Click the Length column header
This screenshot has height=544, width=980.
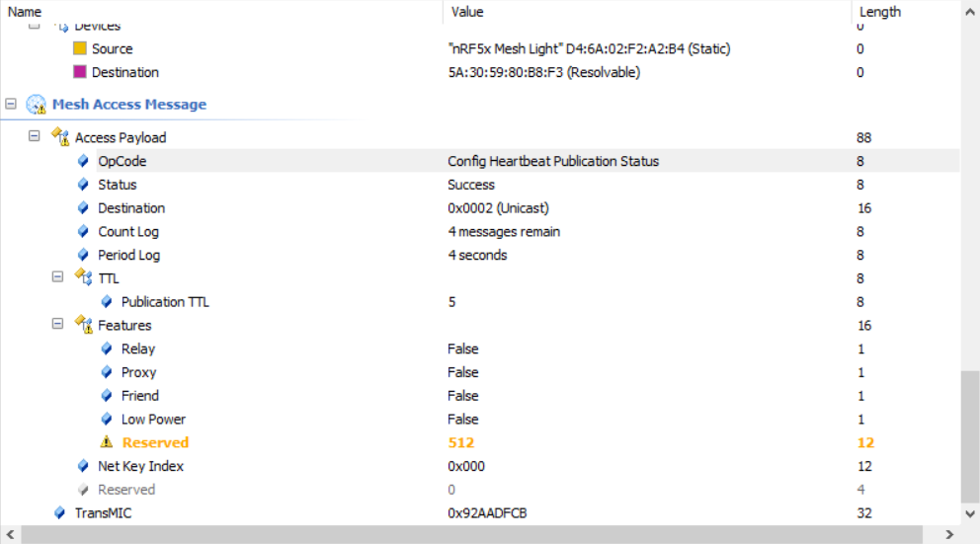[x=879, y=12]
